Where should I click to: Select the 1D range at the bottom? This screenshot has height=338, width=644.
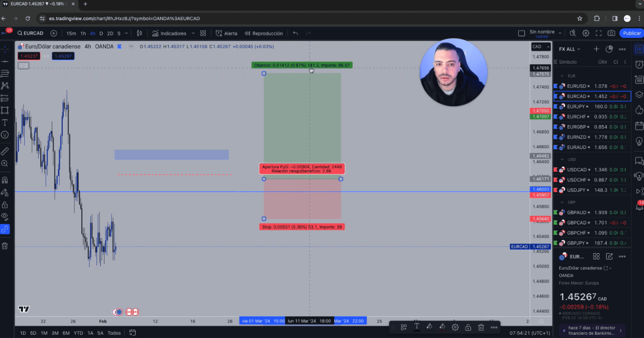point(23,333)
